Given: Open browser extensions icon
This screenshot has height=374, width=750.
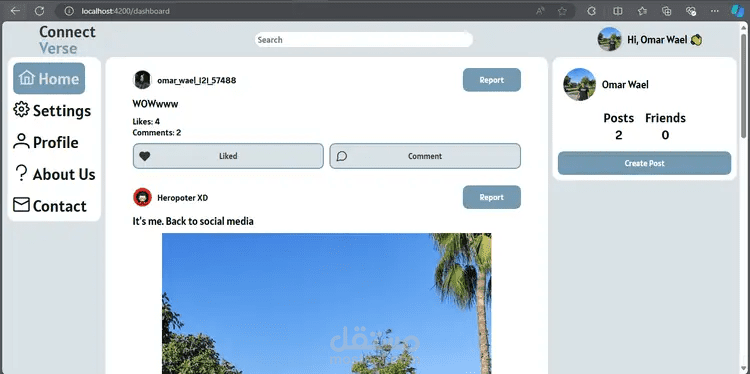Looking at the screenshot, I should pos(592,11).
